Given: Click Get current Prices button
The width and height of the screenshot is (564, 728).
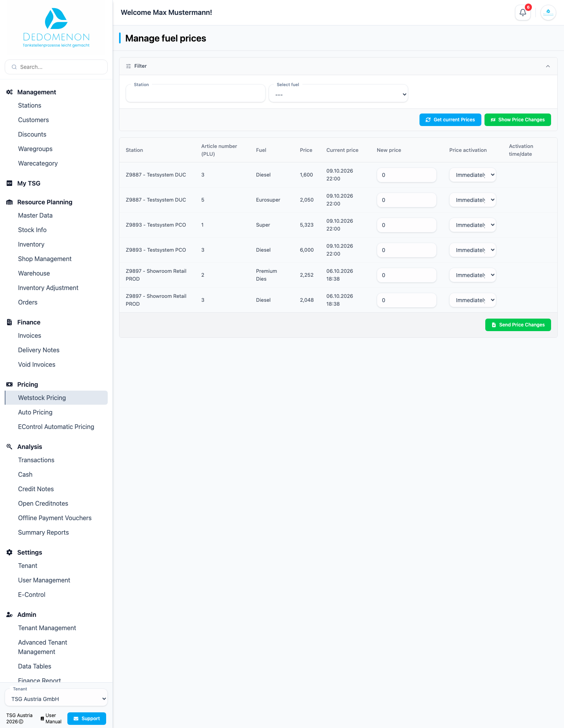Looking at the screenshot, I should click(x=450, y=120).
